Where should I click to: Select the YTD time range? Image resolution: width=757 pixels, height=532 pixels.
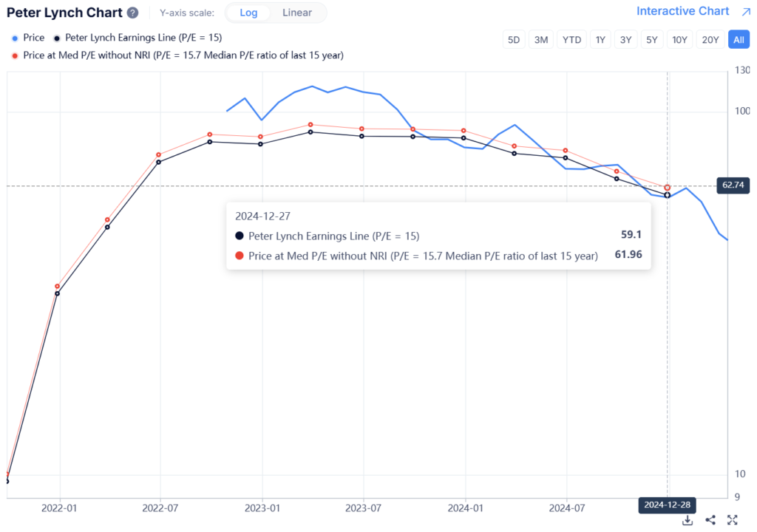571,40
